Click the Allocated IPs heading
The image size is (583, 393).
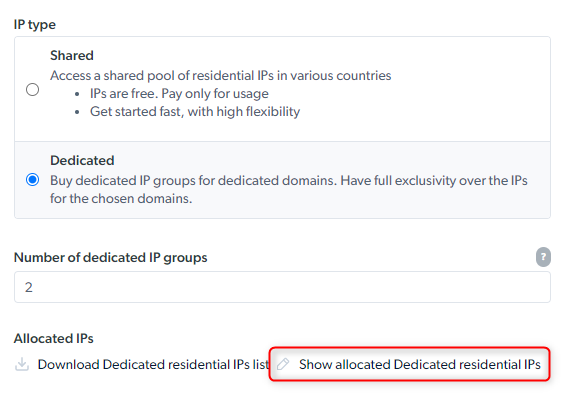[x=54, y=338]
